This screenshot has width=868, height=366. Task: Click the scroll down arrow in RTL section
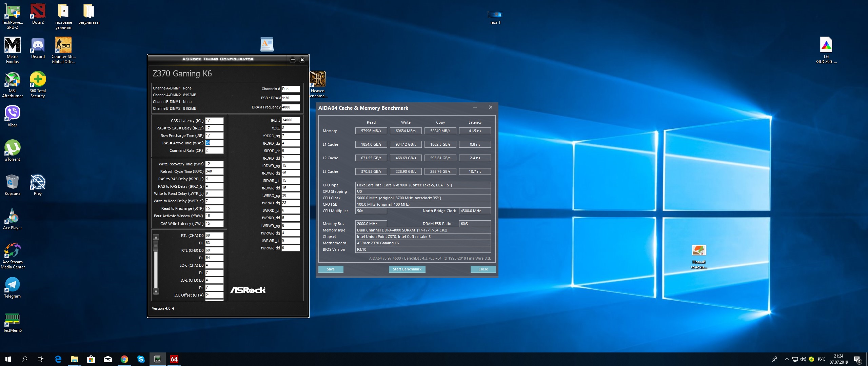156,291
